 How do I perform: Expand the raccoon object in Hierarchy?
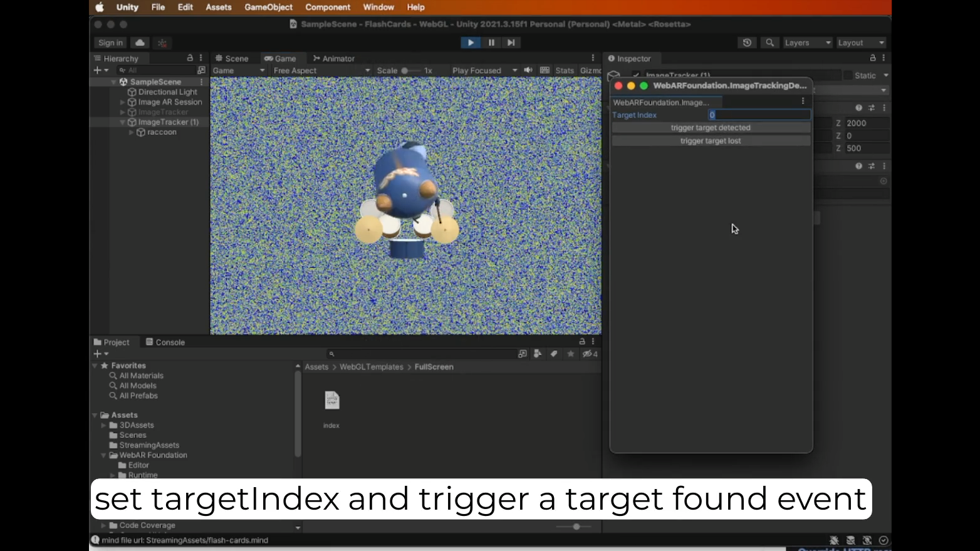click(x=131, y=132)
